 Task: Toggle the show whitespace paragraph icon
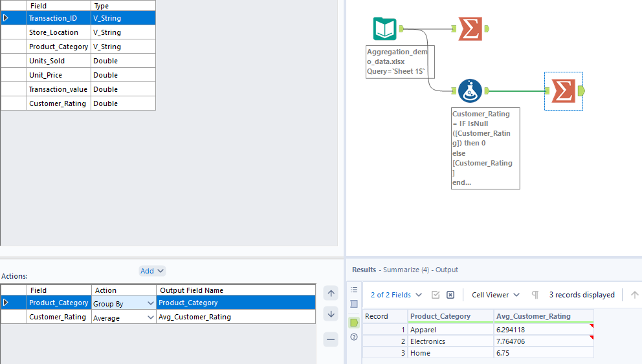[535, 295]
